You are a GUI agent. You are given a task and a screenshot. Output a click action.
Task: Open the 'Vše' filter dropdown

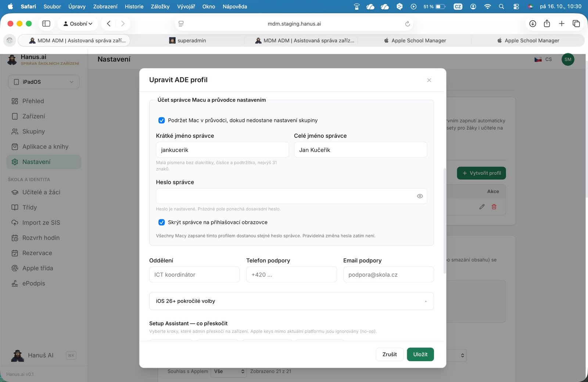(x=229, y=371)
